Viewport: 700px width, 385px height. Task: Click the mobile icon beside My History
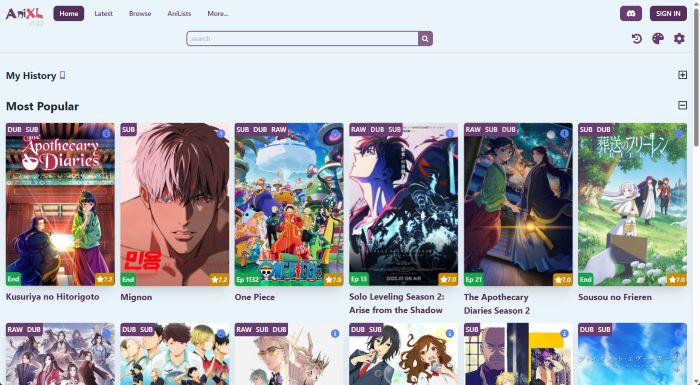tap(62, 75)
